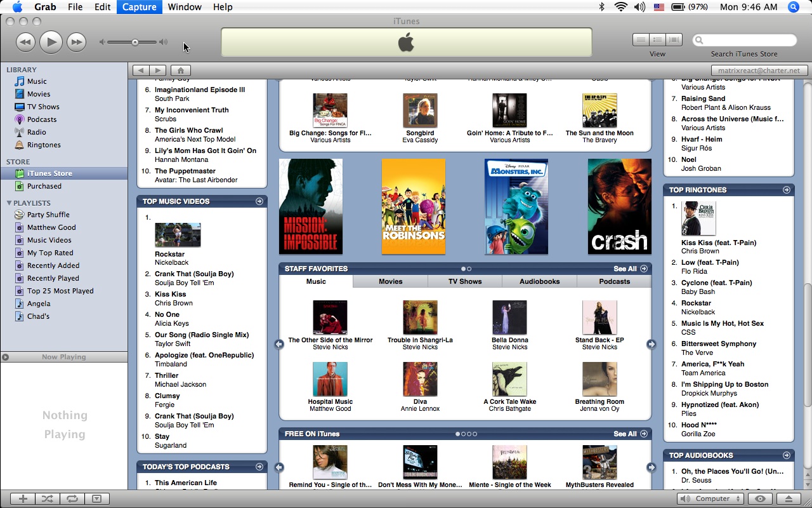Click the add playlist plus button
The width and height of the screenshot is (812, 508).
[x=23, y=499]
